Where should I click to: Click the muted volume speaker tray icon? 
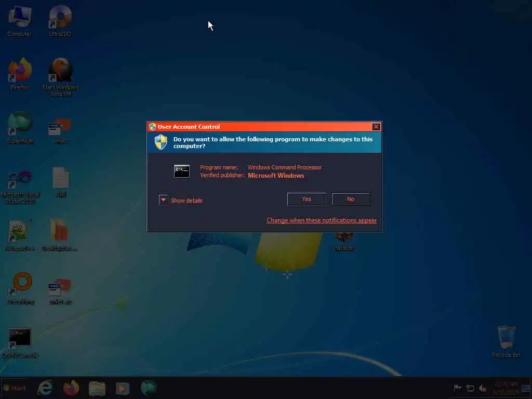click(x=483, y=388)
